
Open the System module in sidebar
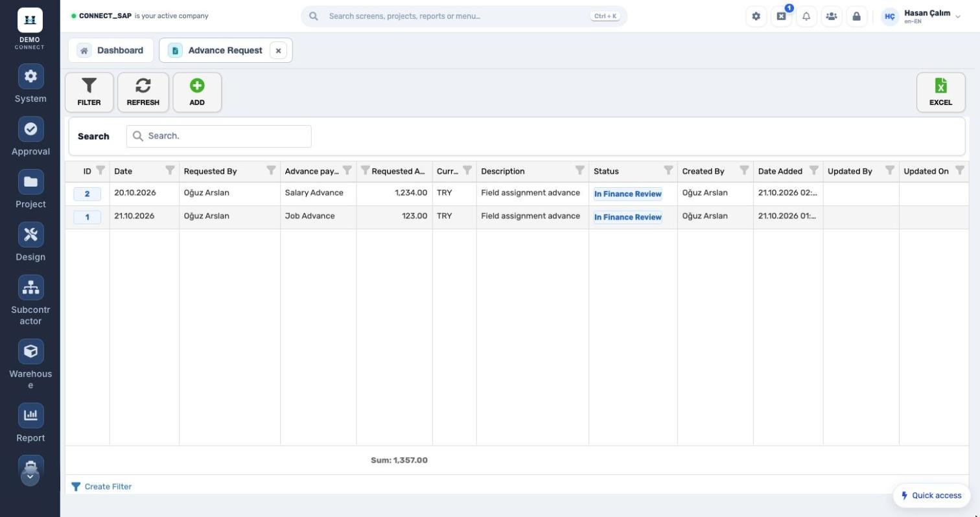coord(30,84)
